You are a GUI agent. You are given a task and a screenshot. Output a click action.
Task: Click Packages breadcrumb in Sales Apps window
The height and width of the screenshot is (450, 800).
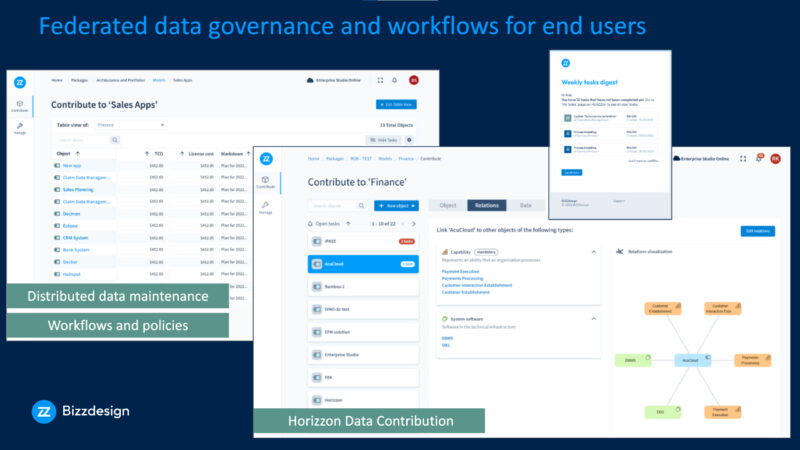point(79,80)
